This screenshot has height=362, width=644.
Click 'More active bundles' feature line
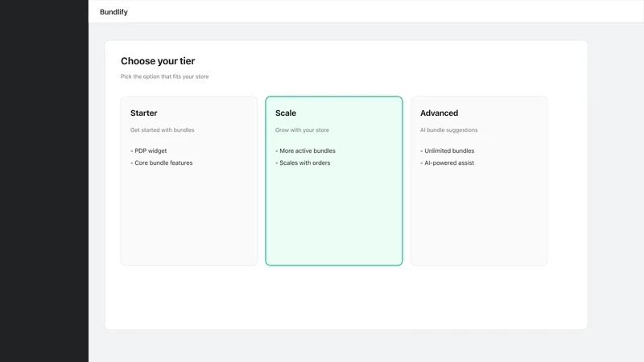[305, 151]
